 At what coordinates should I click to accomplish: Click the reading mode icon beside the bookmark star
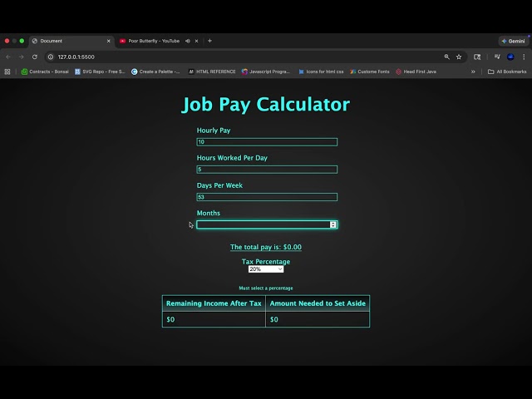pos(477,57)
